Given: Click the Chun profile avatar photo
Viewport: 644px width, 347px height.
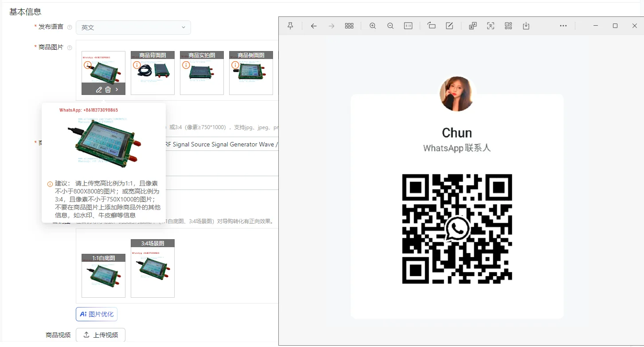Looking at the screenshot, I should [x=457, y=94].
